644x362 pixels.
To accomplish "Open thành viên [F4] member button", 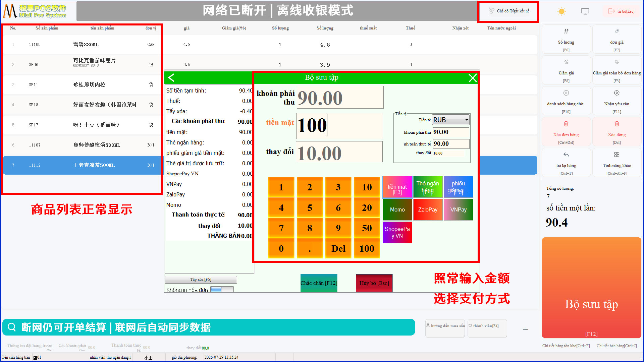I will 487,328.
